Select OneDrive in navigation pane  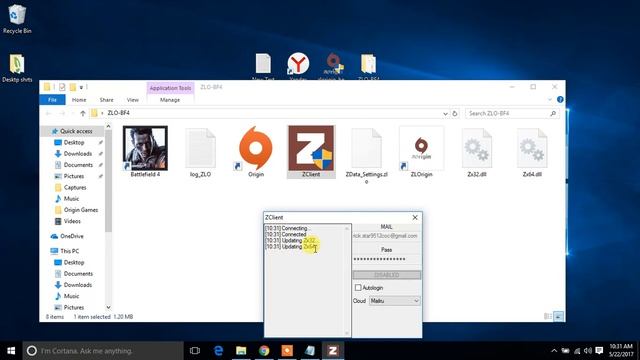point(71,236)
